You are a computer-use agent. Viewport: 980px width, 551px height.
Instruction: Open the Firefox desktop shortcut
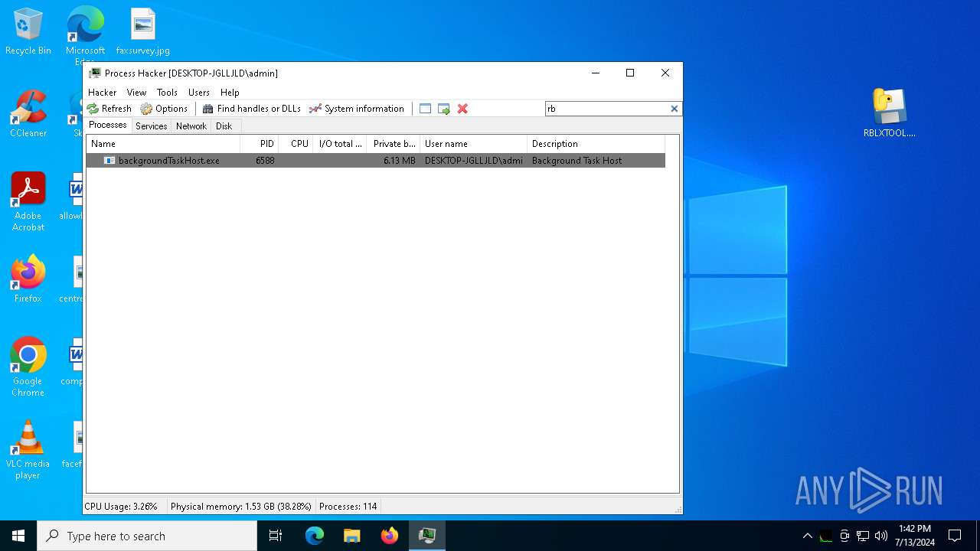pyautogui.click(x=28, y=279)
